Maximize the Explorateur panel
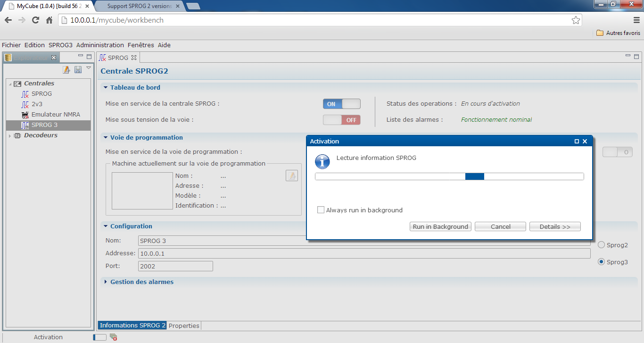This screenshot has height=343, width=644. [x=89, y=57]
